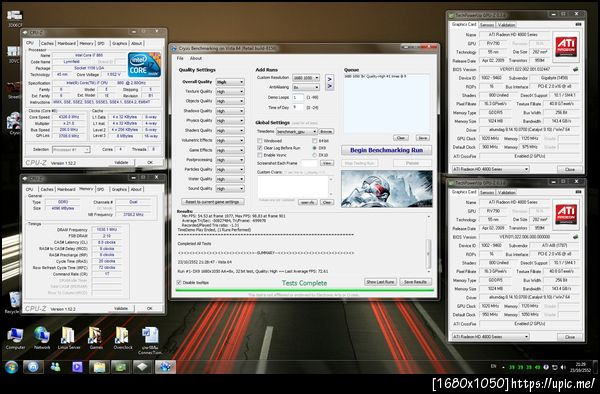The height and width of the screenshot is (394, 600).
Task: Click the Time of Day input field
Action: click(x=298, y=107)
